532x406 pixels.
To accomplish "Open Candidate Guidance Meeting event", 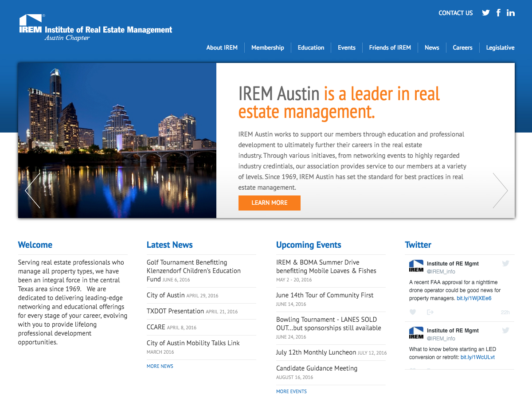I will pos(317,368).
